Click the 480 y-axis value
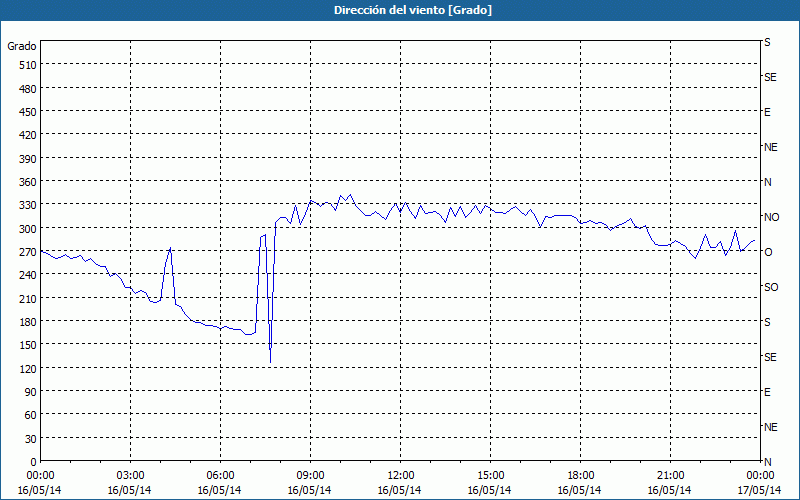The height and width of the screenshot is (500, 800). (x=28, y=89)
